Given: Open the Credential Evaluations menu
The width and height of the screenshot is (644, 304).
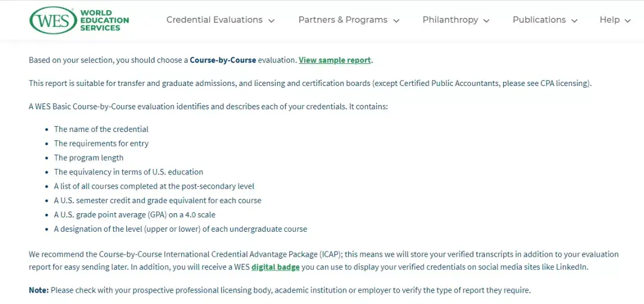Looking at the screenshot, I should pos(214,20).
